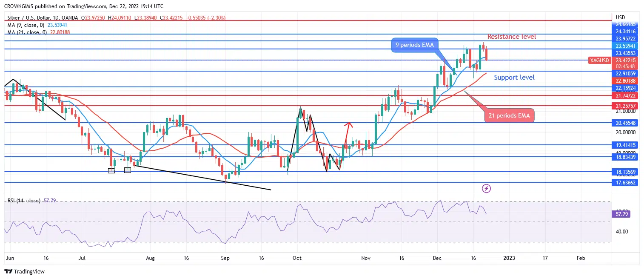Click the 24.34116 price label
This screenshot has height=279, width=644.
tap(624, 31)
